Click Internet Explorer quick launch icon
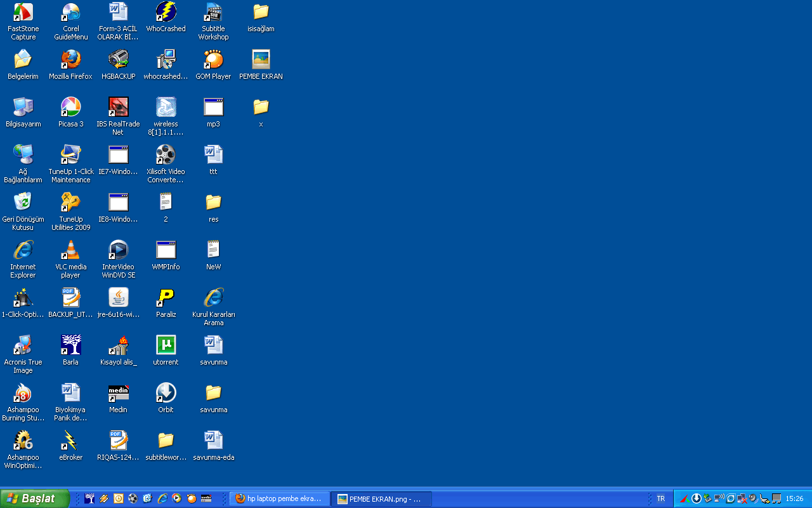 tap(162, 499)
